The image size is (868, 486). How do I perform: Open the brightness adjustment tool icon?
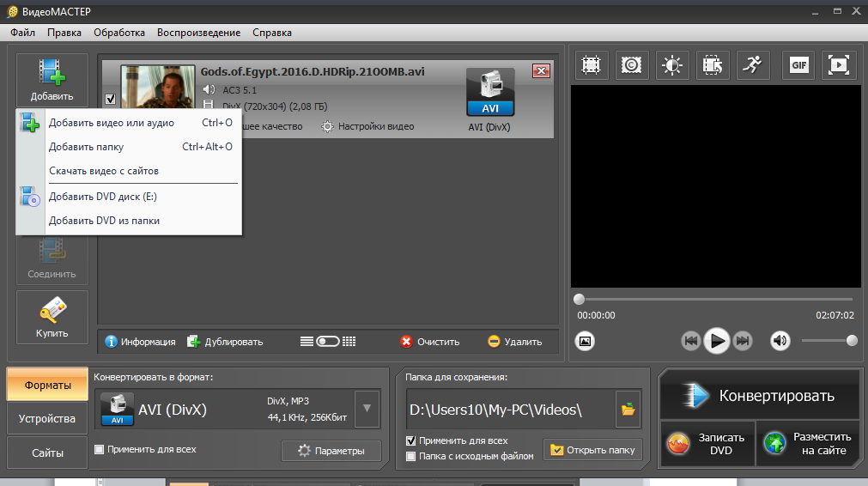tap(671, 65)
